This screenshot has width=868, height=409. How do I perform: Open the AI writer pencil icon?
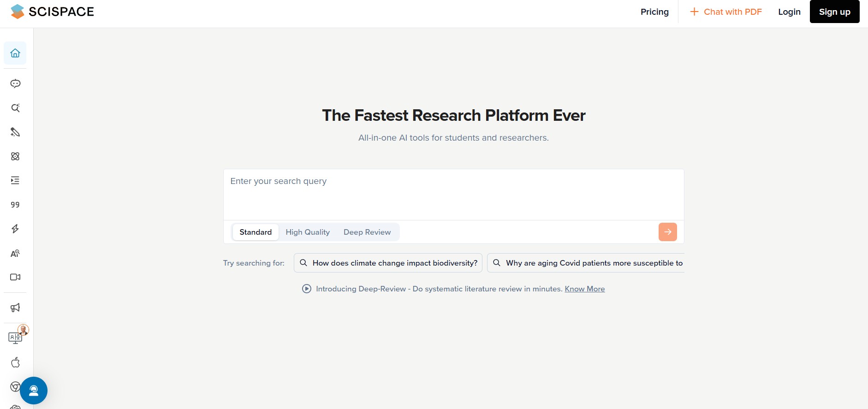click(15, 132)
